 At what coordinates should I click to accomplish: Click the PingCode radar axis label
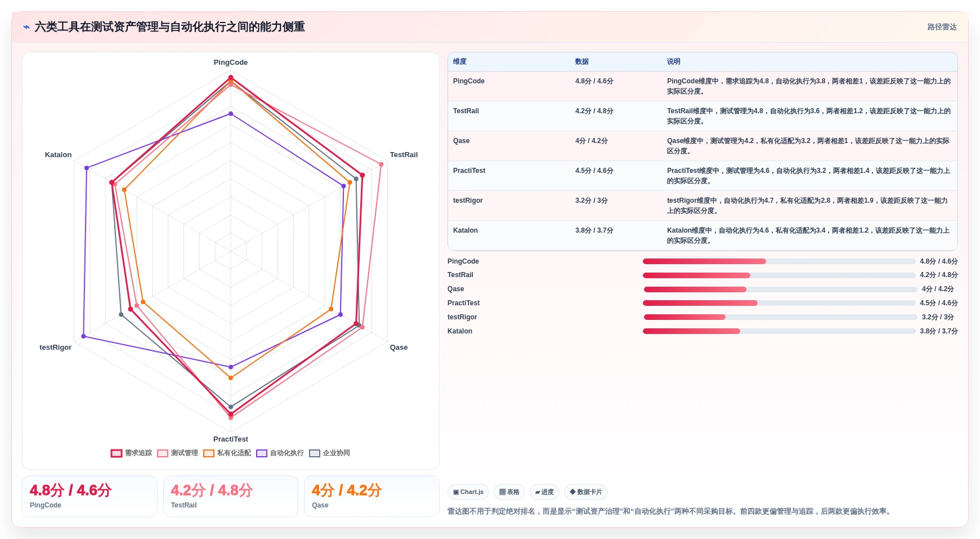[231, 63]
